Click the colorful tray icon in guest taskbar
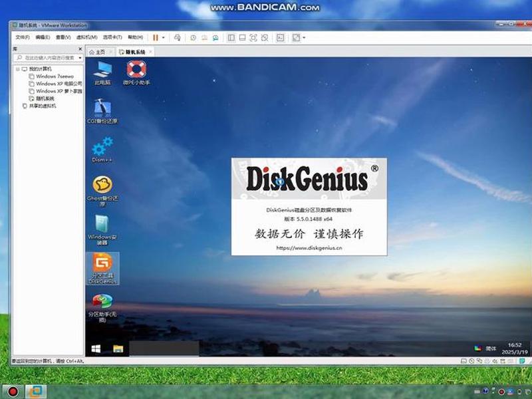This screenshot has height=399, width=532. pyautogui.click(x=477, y=348)
